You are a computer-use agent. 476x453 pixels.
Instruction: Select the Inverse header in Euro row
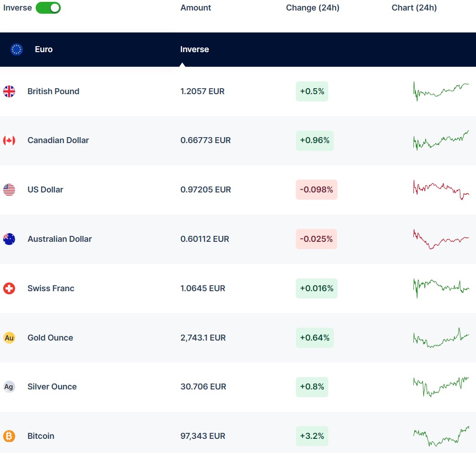[194, 49]
